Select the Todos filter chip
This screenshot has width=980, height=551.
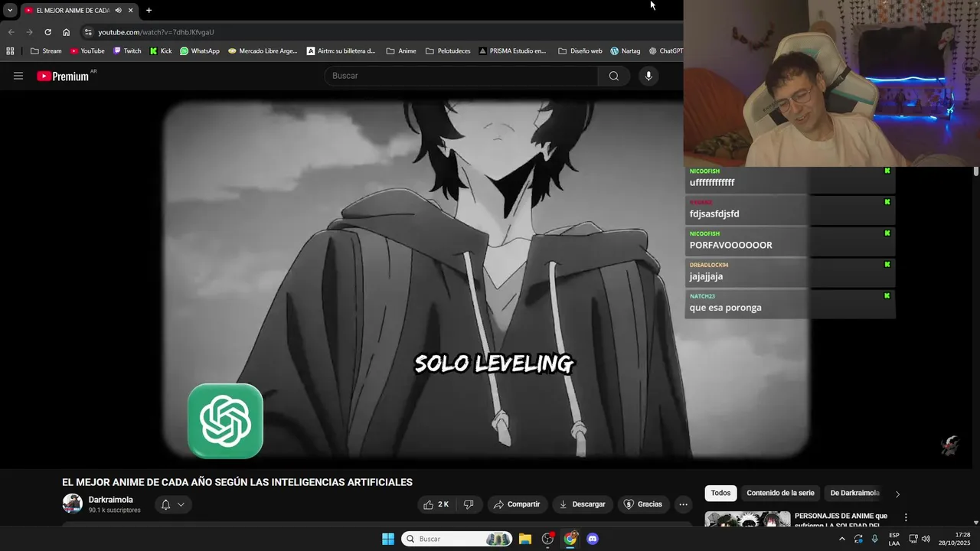(720, 493)
